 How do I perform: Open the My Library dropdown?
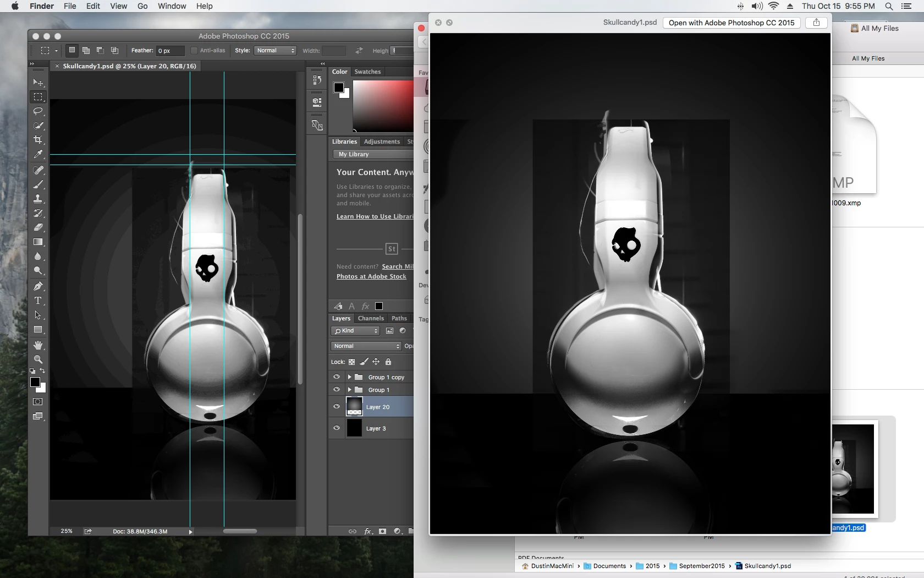click(x=373, y=154)
